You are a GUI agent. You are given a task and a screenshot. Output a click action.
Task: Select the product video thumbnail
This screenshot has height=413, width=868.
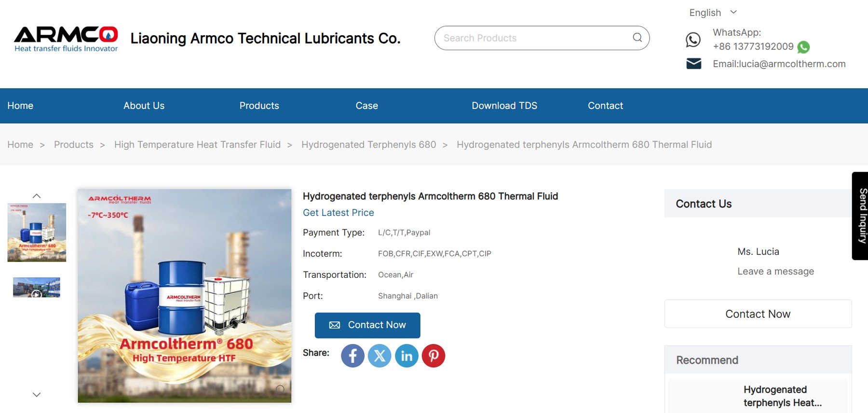(x=37, y=288)
